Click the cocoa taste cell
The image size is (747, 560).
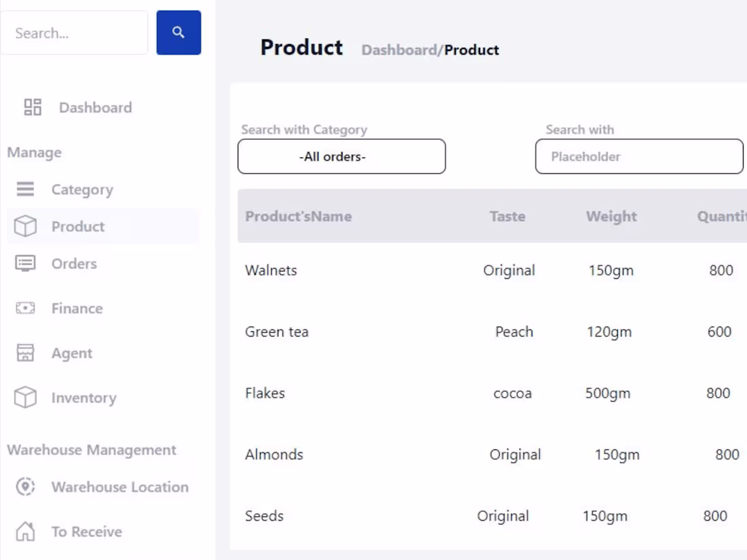(x=513, y=394)
